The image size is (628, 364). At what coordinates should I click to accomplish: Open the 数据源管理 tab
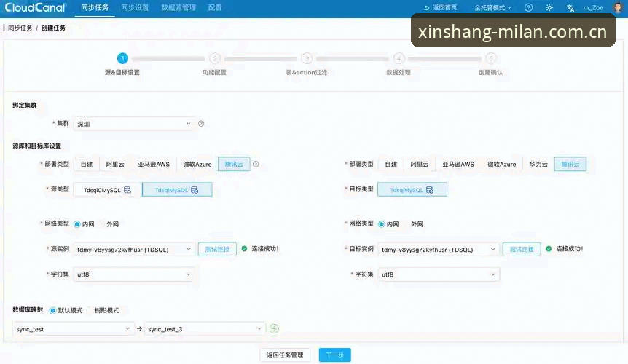click(x=178, y=7)
